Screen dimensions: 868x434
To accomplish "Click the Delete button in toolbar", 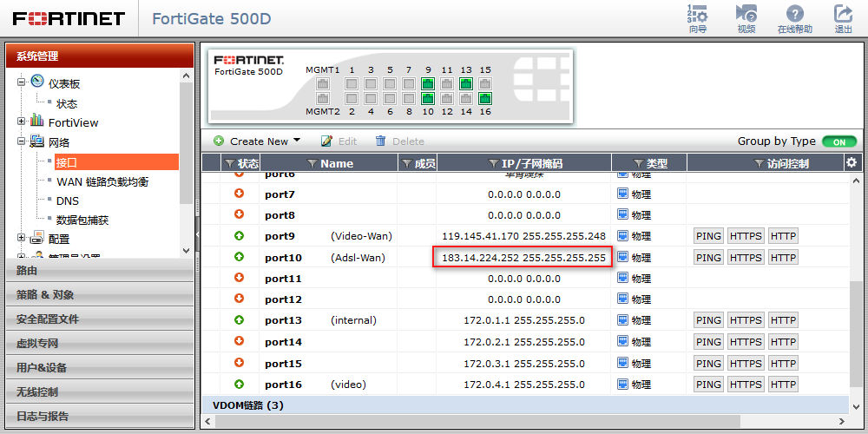I will (399, 141).
